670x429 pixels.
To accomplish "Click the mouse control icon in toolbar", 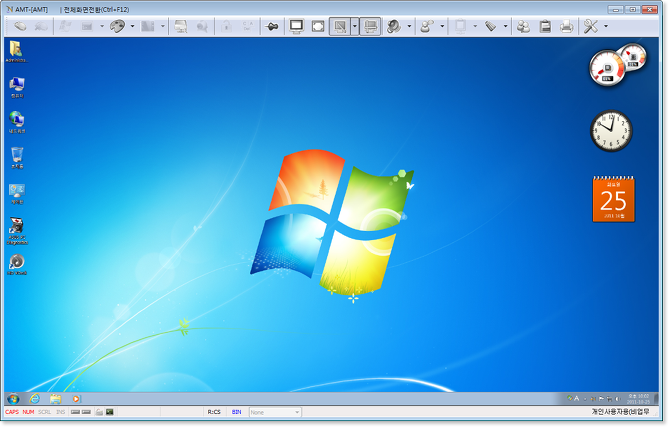I will pyautogui.click(x=20, y=26).
